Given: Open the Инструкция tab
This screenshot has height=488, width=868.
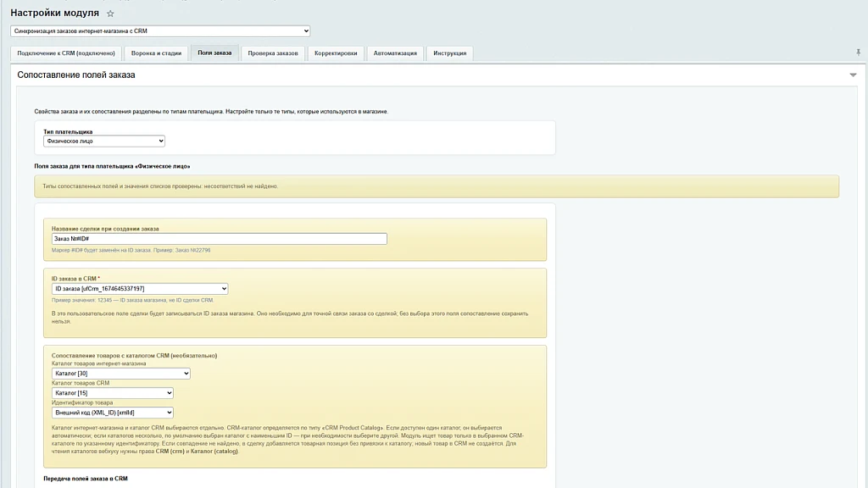Looking at the screenshot, I should click(449, 53).
